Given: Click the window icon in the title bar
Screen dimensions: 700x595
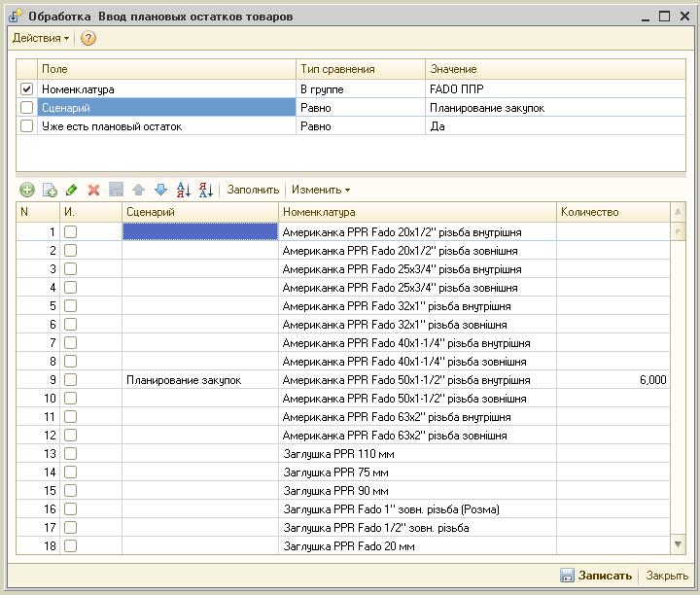Looking at the screenshot, I should pos(15,17).
